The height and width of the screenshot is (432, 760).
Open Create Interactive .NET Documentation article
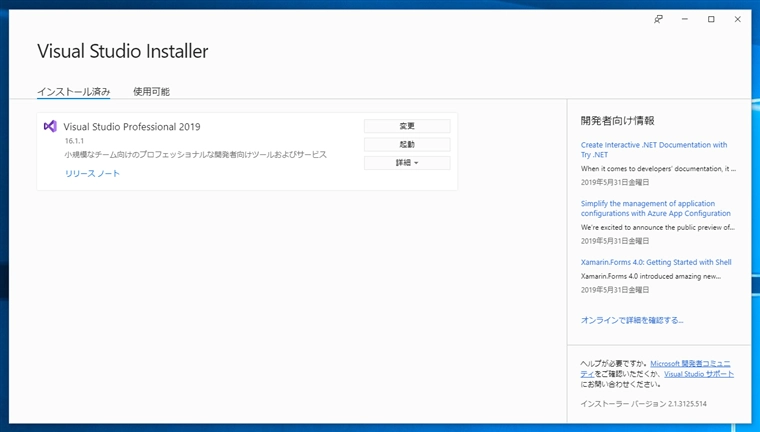[654, 150]
